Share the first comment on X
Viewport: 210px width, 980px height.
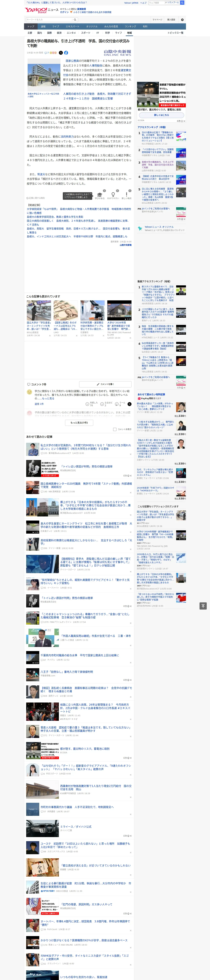129,404
